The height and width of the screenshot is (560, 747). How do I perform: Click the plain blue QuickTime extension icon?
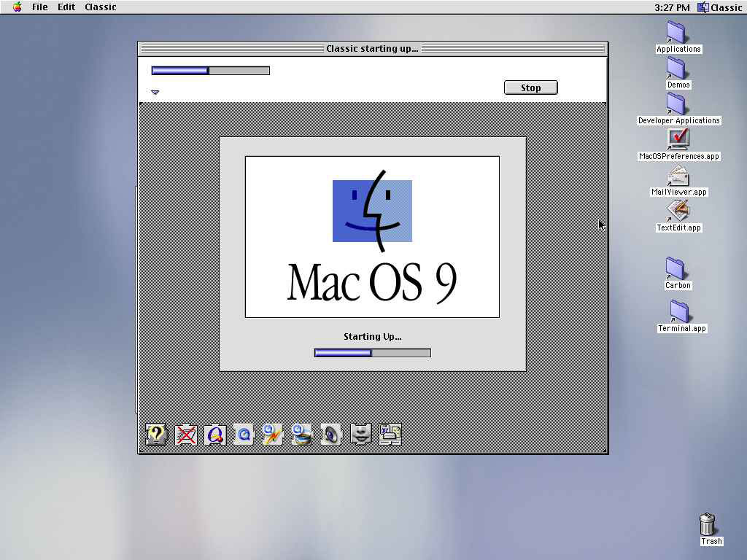coord(244,435)
